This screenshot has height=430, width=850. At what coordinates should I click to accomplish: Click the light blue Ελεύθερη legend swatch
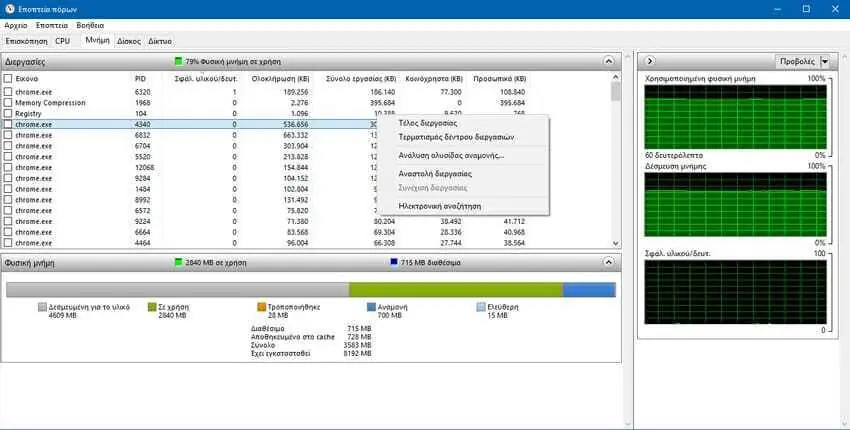coord(481,307)
